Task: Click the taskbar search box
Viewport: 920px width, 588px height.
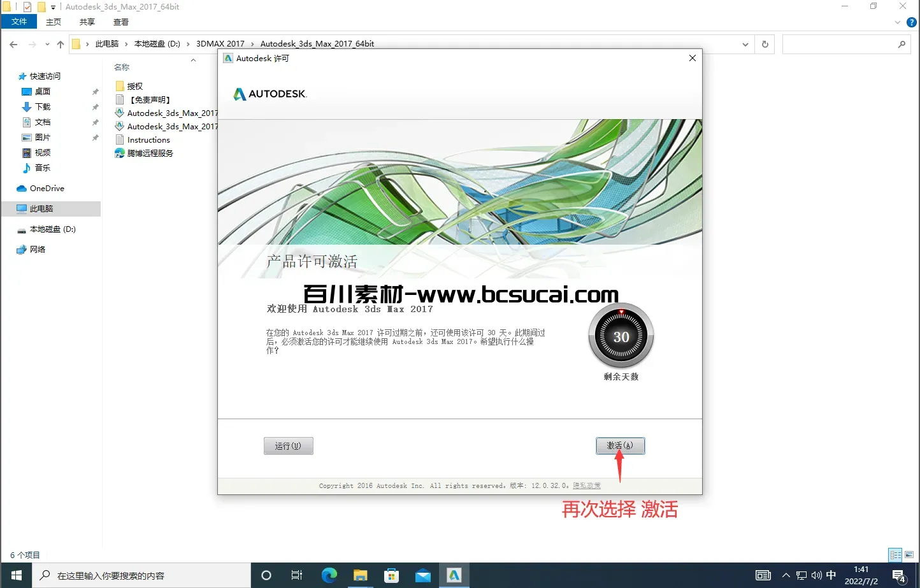Action: [141, 575]
